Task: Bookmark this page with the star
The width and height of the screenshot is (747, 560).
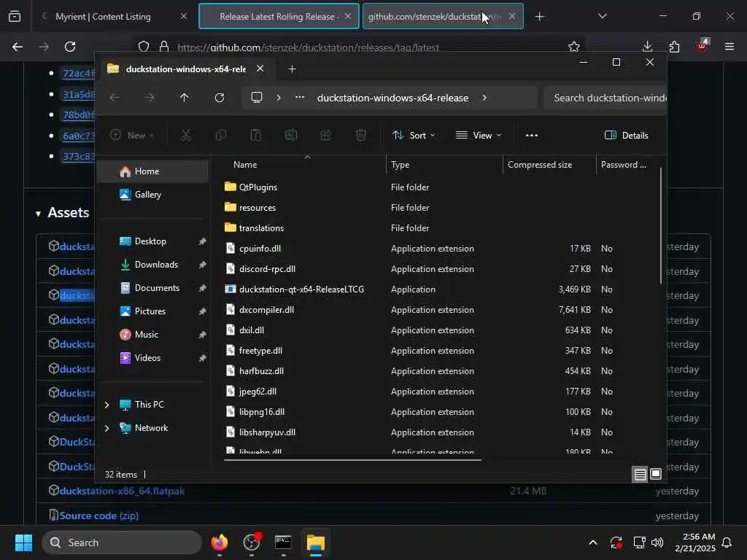Action: point(574,47)
